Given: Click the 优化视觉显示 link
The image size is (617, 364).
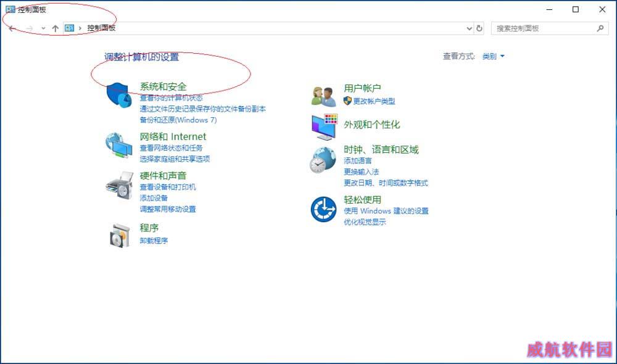Looking at the screenshot, I should (x=365, y=221).
